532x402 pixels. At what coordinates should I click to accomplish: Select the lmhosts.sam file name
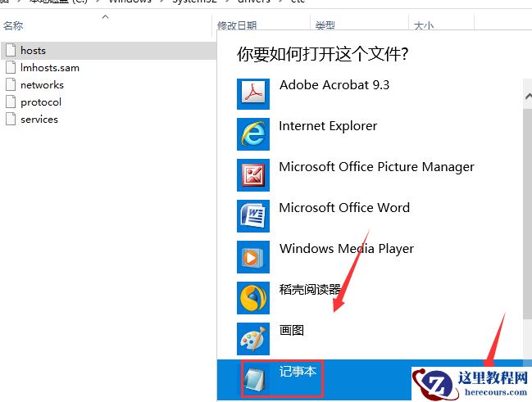pos(50,67)
